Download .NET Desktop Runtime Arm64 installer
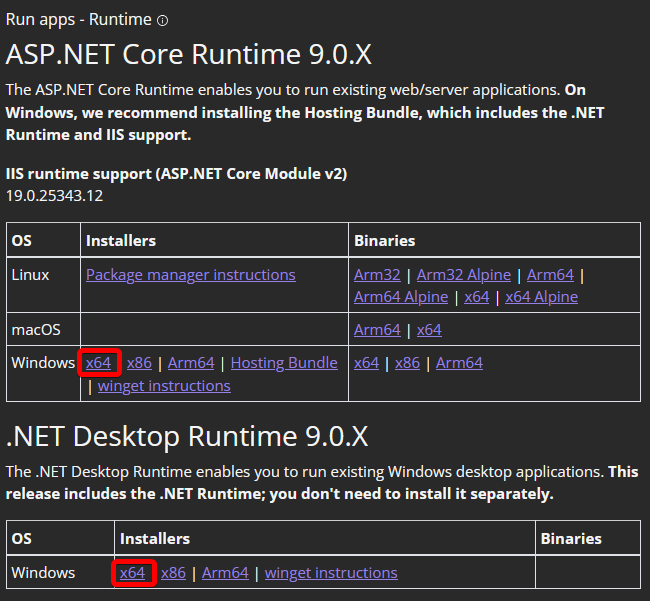 [x=225, y=573]
